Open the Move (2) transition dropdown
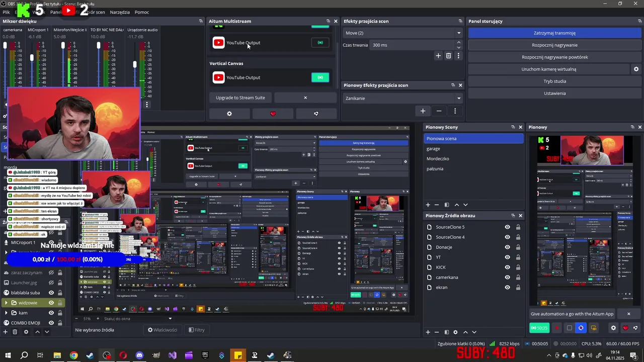The height and width of the screenshot is (362, 644). 403,33
